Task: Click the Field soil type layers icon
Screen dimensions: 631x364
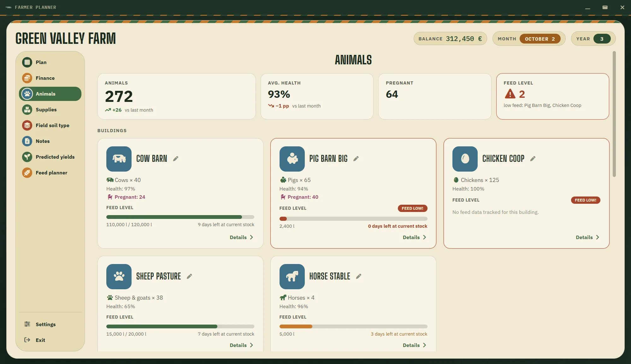Action: coord(27,125)
